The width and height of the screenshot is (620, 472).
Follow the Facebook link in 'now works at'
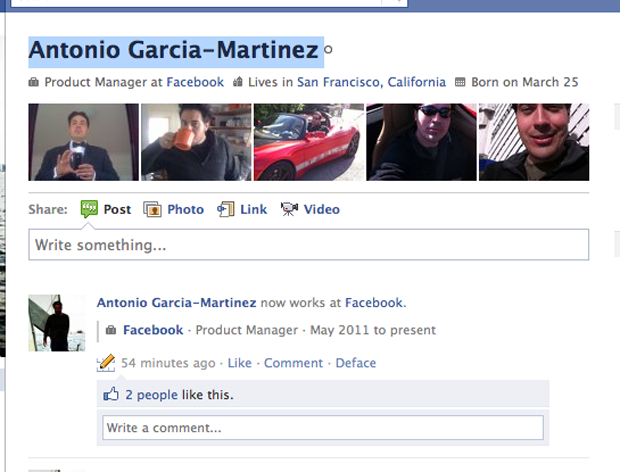pyautogui.click(x=374, y=303)
